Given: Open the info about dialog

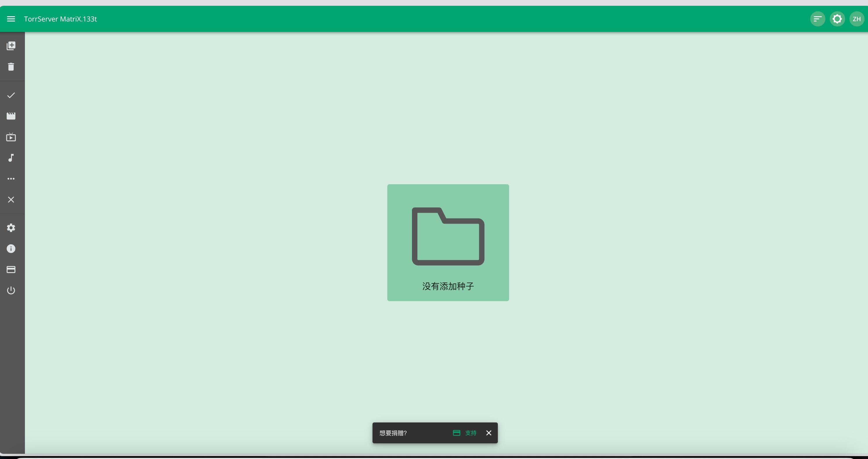Looking at the screenshot, I should coord(11,248).
